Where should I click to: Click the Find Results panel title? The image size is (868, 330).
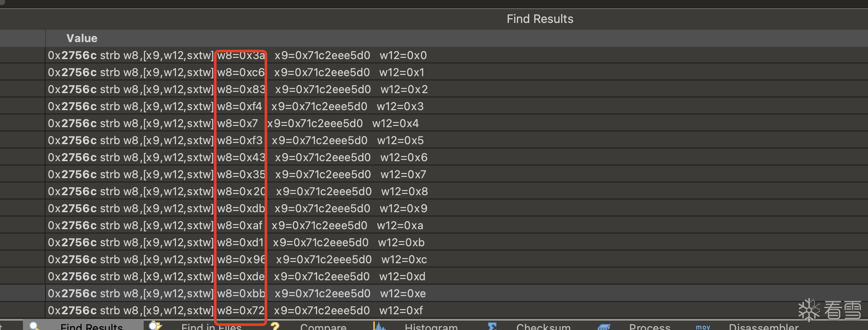(540, 19)
